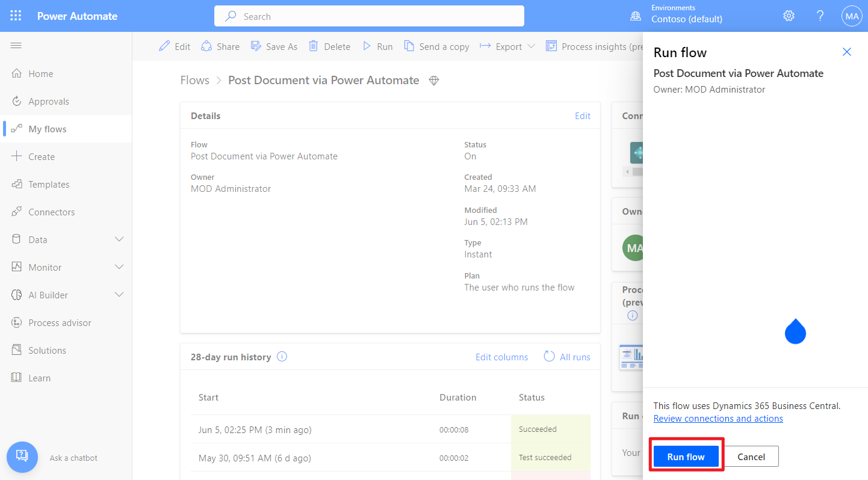Select the Delete flow icon in the toolbar

tap(312, 46)
